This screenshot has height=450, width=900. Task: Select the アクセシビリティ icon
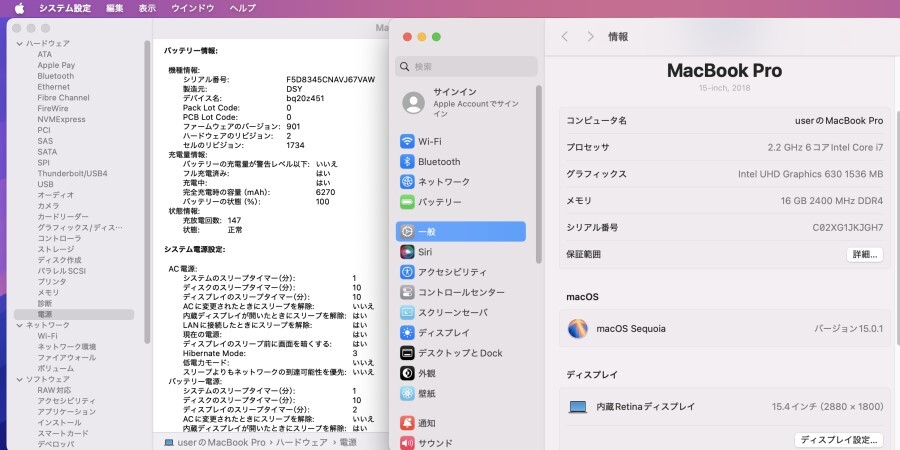[x=407, y=272]
